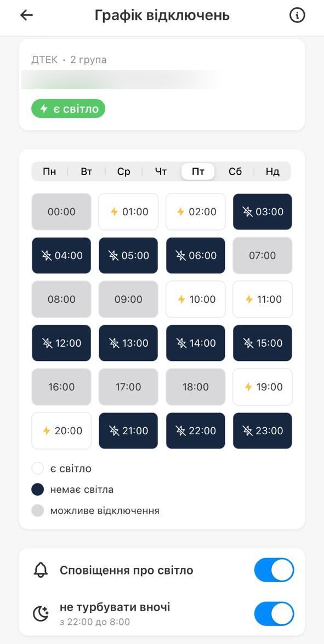This screenshot has height=644, width=324.
Task: Switch to the Пн day tab
Action: [49, 172]
